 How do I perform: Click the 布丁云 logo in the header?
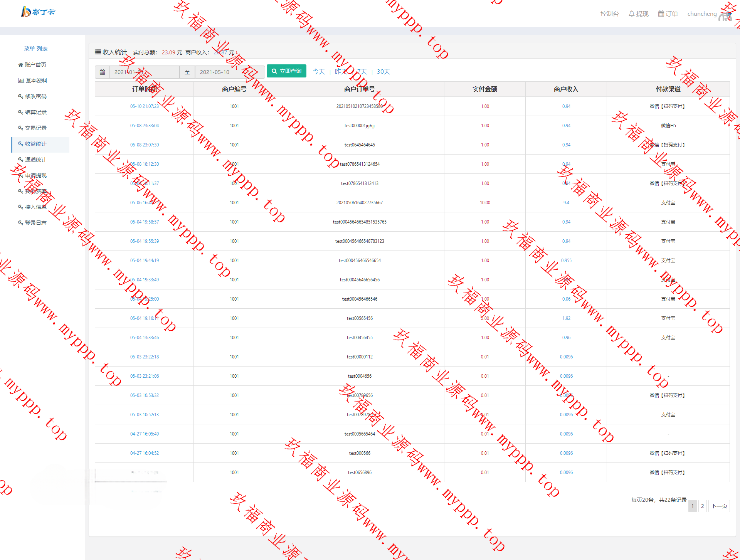pyautogui.click(x=38, y=12)
